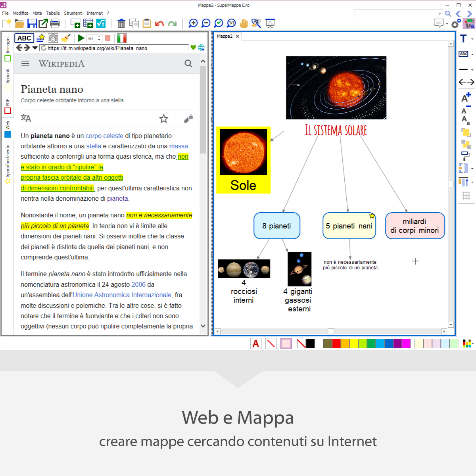
Task: Choose Italian language with the flag icon
Action: (x=122, y=38)
